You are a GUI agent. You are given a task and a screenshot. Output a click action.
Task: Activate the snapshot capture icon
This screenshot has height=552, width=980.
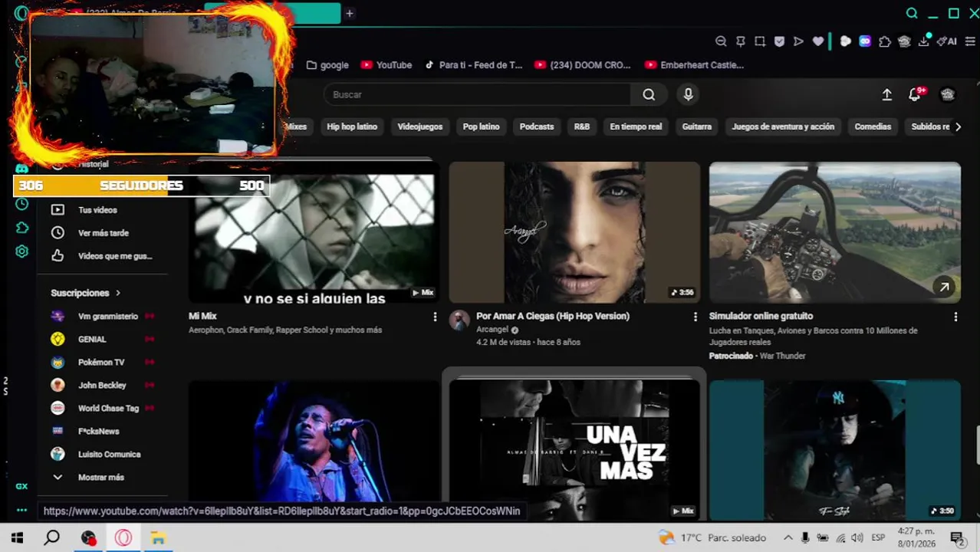tap(760, 41)
